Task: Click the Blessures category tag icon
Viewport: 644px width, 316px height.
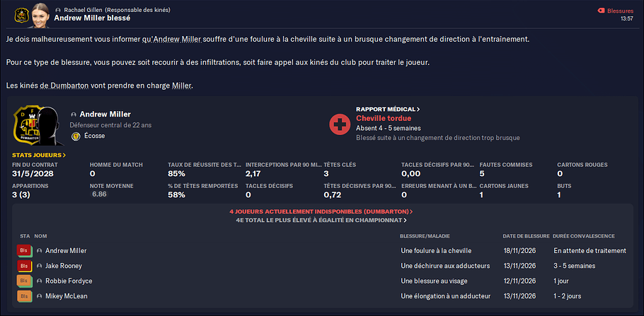Action: click(x=602, y=11)
